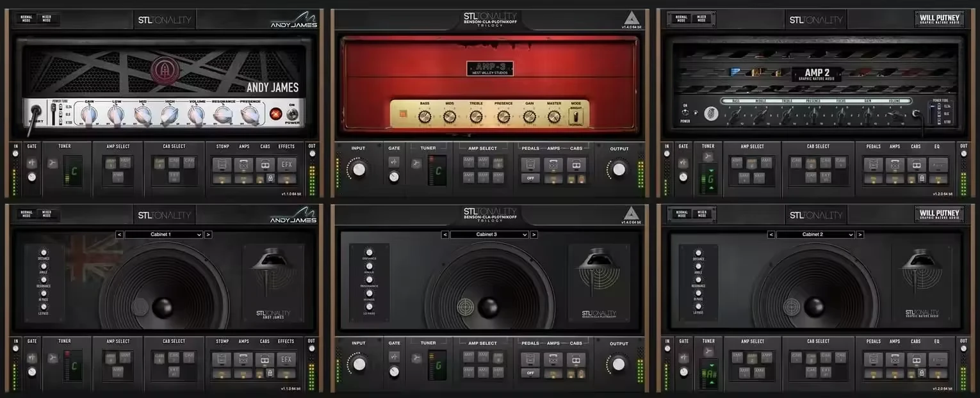The image size is (980, 398).
Task: Open Cabs section icon in Trilogy amp view
Action: (576, 165)
